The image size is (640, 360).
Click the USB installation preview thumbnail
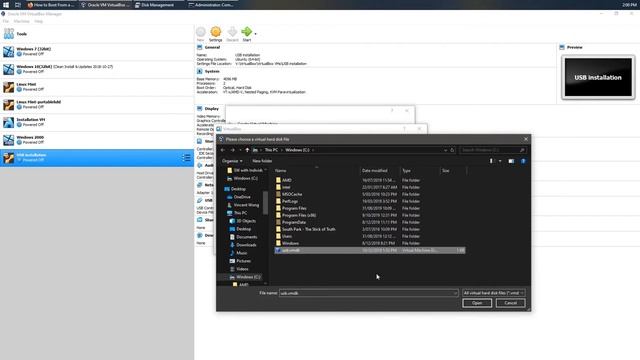pos(598,77)
